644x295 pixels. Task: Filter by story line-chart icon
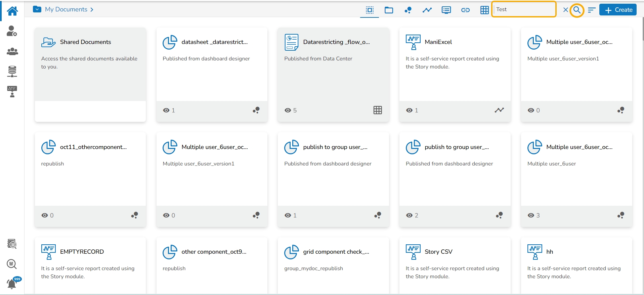[427, 10]
